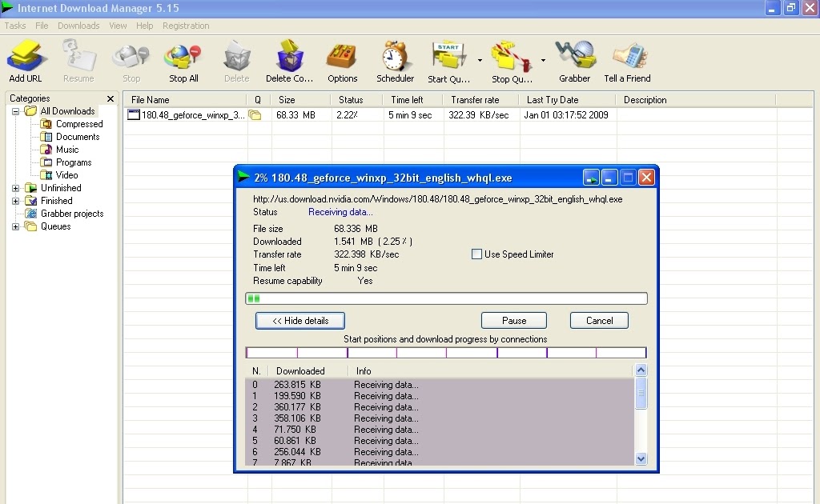The image size is (820, 504).
Task: Sort by Last Try Date column header
Action: click(x=568, y=100)
